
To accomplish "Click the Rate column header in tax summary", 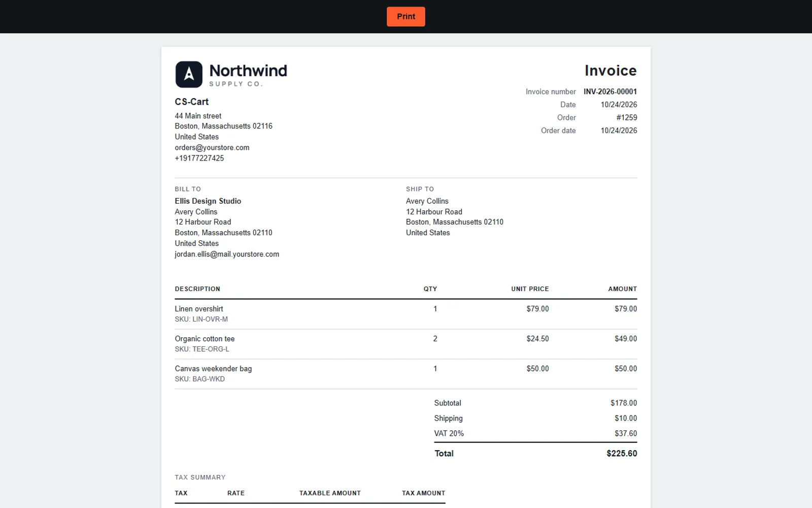I will coord(236,493).
